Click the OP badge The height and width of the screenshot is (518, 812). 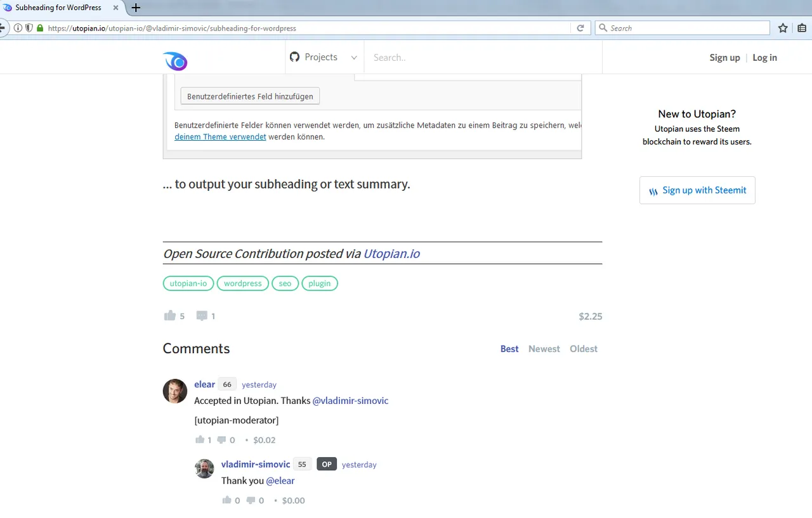coord(327,464)
